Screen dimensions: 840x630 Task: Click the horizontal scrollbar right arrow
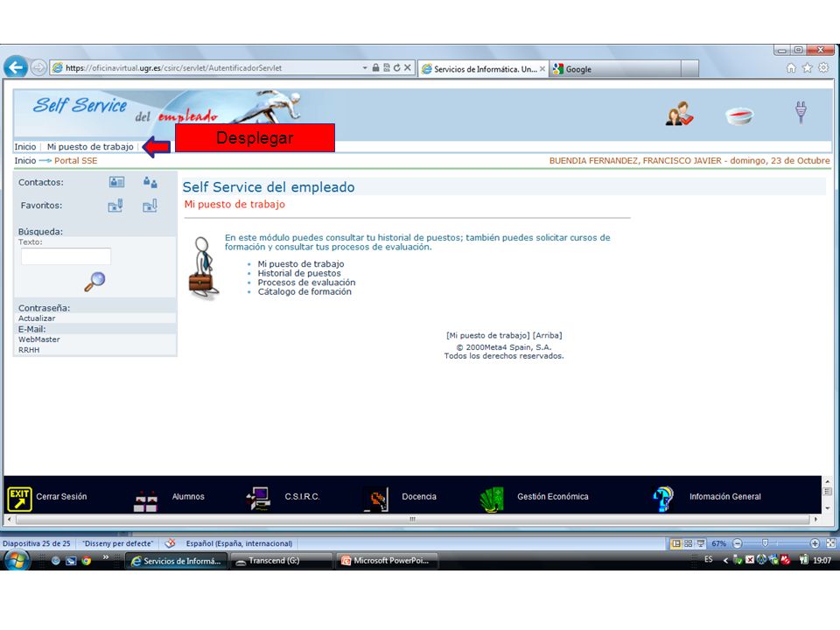[815, 519]
